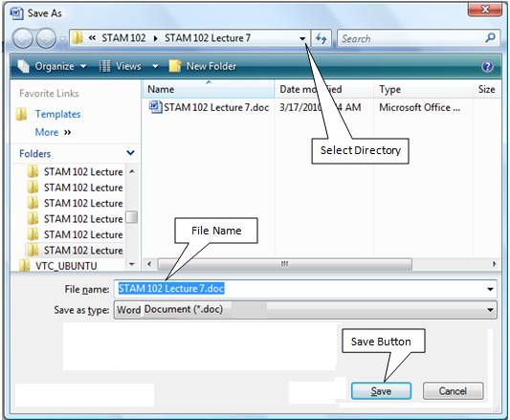Viewport: 510px width, 420px height.
Task: Click the horizontal scrollbar in file list
Action: pyautogui.click(x=284, y=264)
